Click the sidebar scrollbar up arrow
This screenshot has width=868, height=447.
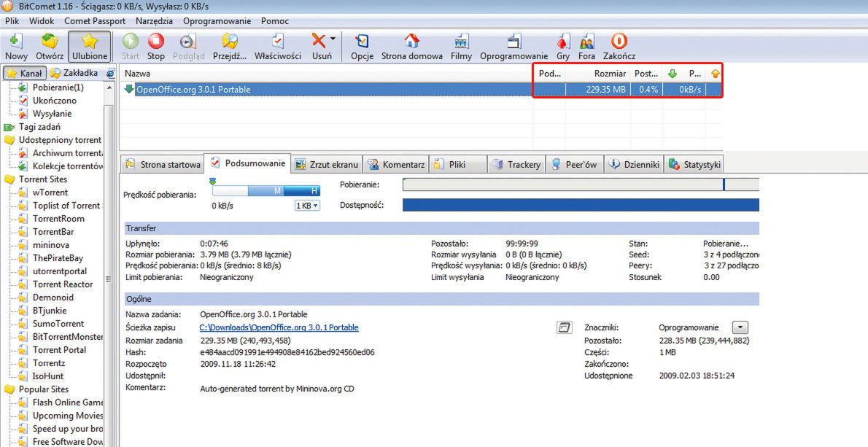coord(109,88)
